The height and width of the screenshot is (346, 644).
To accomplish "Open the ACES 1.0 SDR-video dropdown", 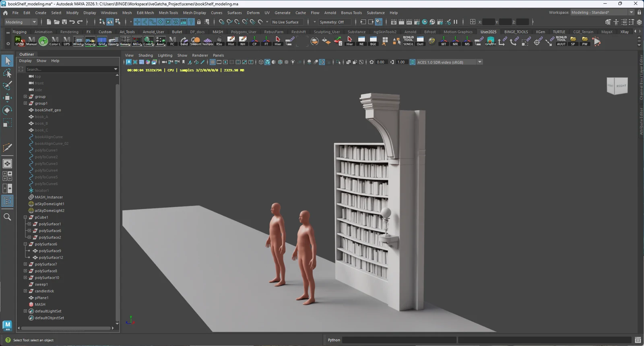I will tap(449, 62).
